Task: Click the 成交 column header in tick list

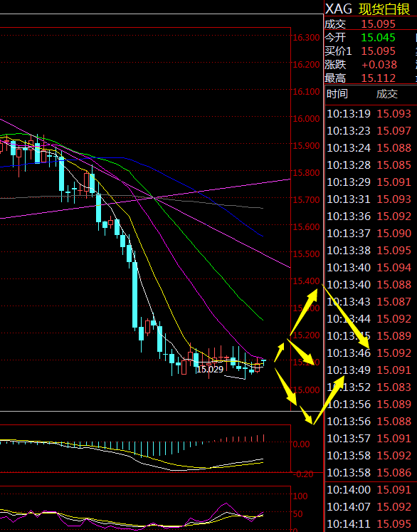Action: (387, 93)
